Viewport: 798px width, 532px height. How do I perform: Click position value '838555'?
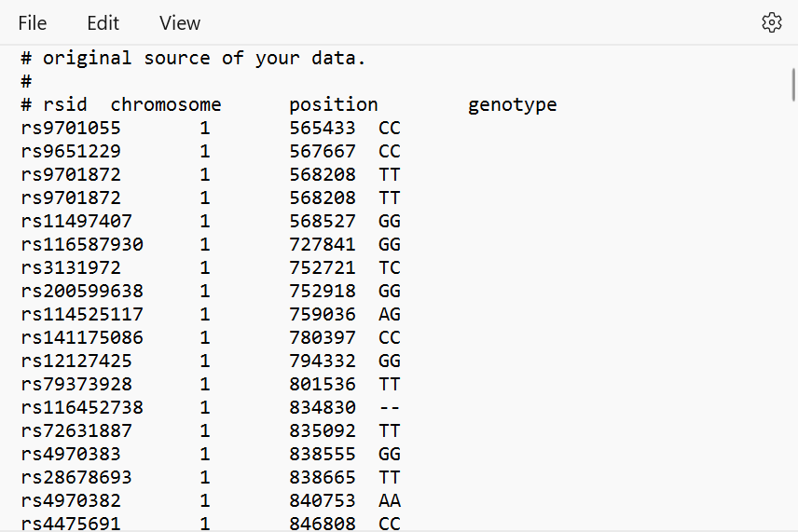tap(323, 454)
